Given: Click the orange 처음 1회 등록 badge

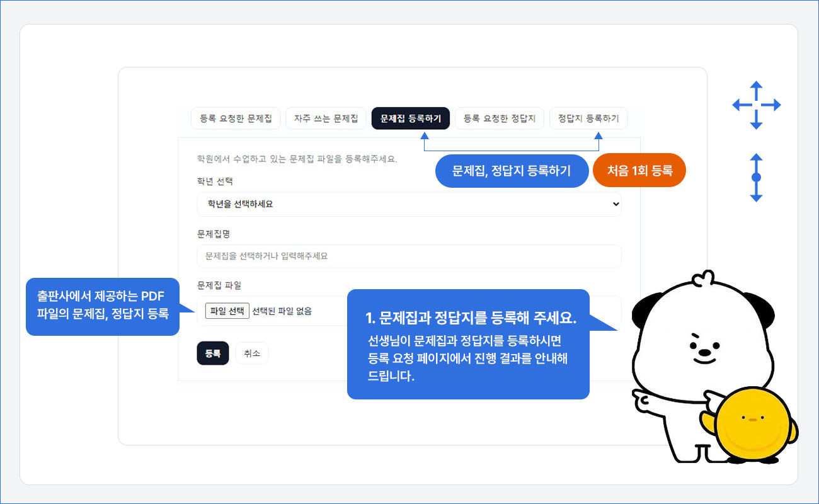Looking at the screenshot, I should [639, 171].
